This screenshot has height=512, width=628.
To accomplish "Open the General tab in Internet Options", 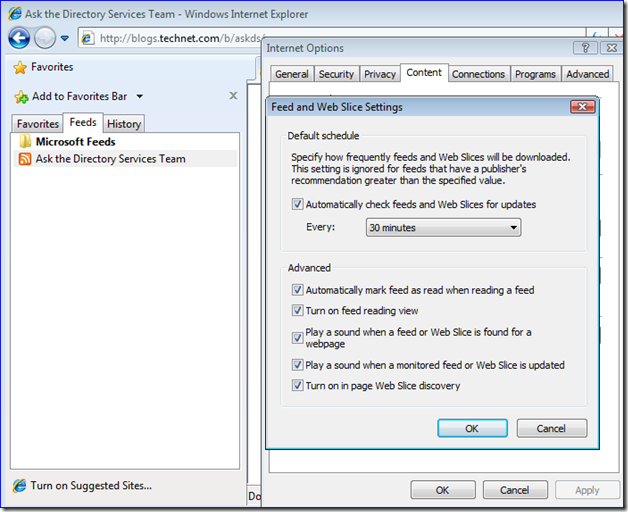I will pyautogui.click(x=292, y=74).
